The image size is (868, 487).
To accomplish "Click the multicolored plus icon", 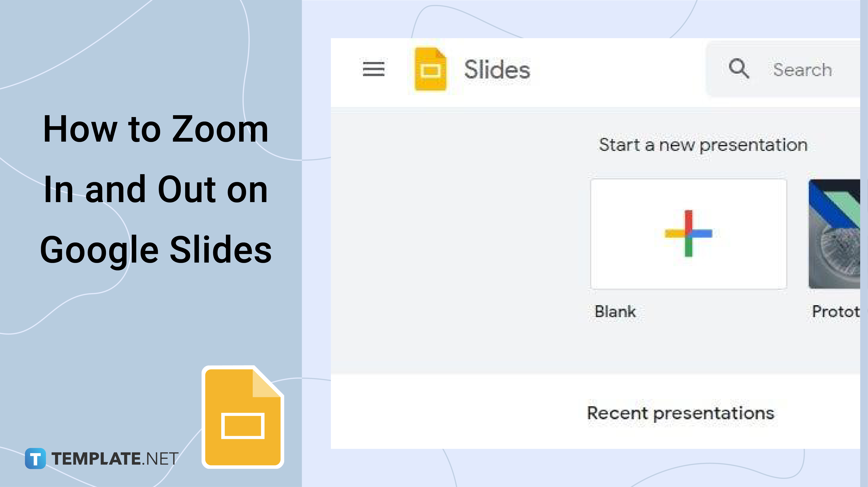I will coord(688,233).
